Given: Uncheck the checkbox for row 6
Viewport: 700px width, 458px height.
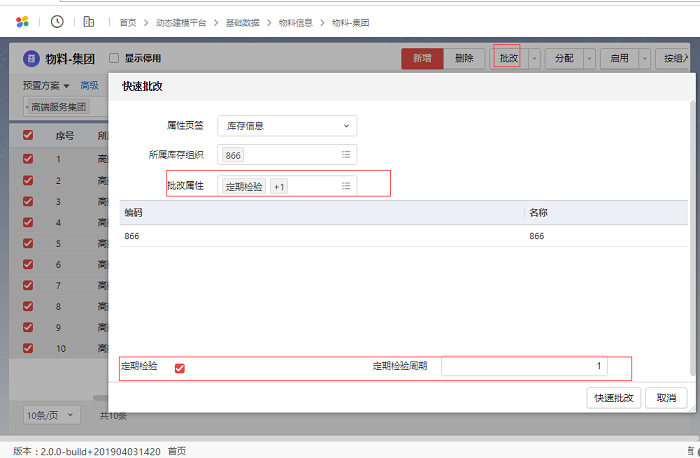Looking at the screenshot, I should pyautogui.click(x=28, y=264).
